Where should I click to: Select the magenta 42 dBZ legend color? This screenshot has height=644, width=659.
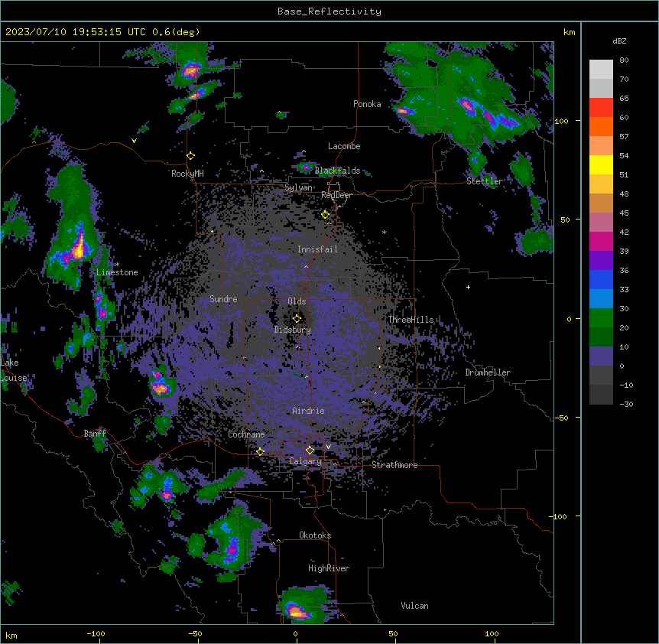point(601,241)
